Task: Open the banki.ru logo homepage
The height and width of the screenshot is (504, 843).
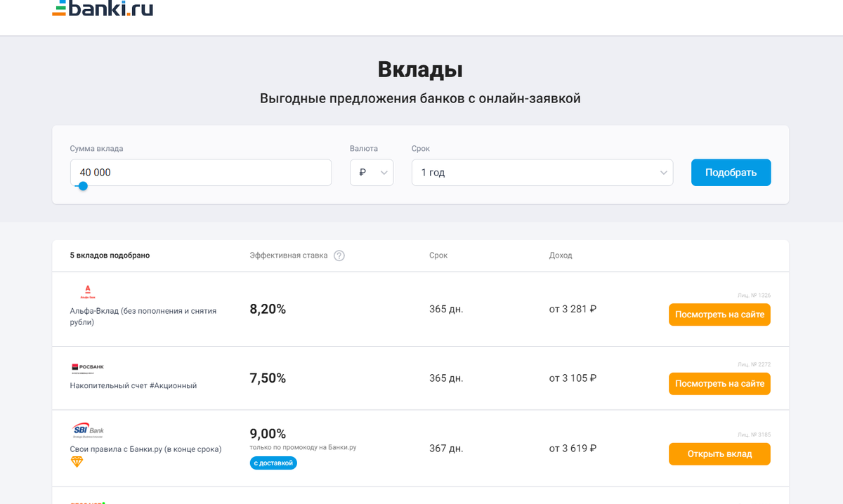Action: (103, 8)
